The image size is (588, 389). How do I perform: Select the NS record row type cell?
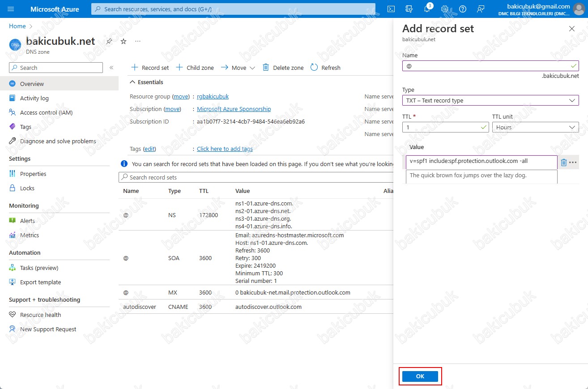pyautogui.click(x=172, y=215)
